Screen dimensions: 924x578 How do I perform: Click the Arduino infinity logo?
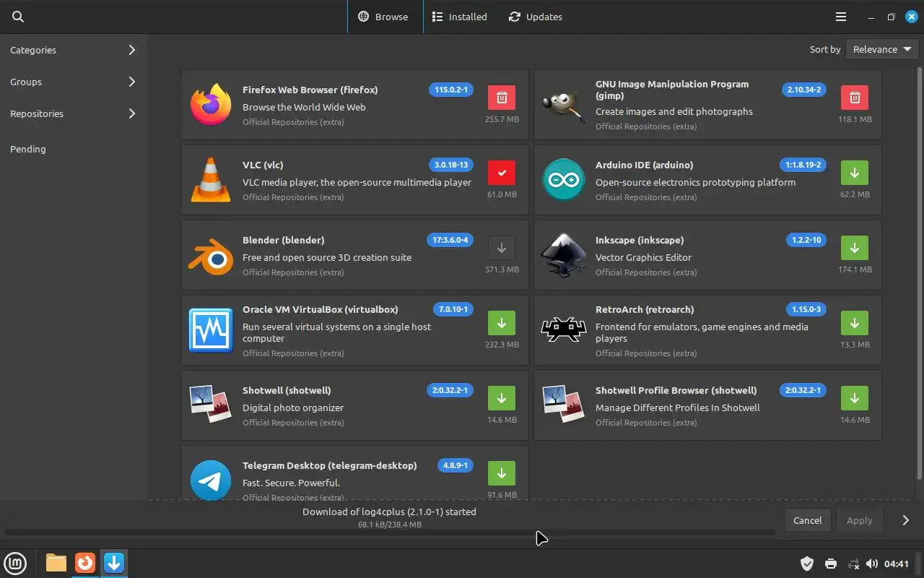click(564, 180)
